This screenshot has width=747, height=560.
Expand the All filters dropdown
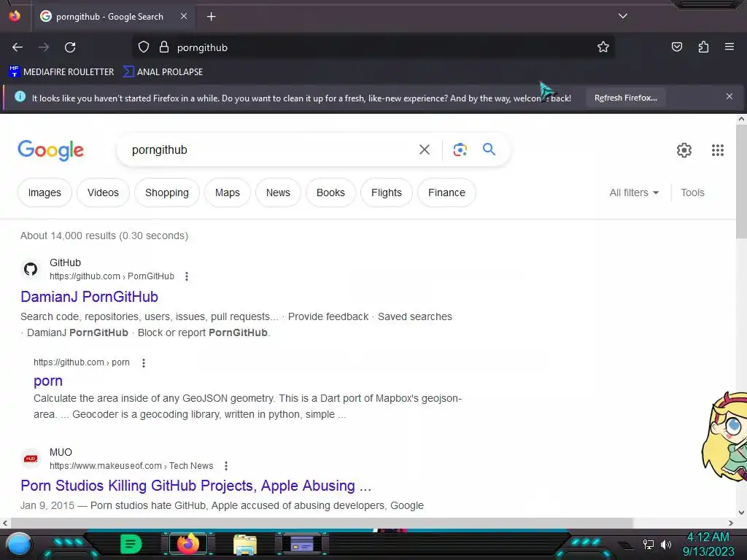click(x=634, y=192)
